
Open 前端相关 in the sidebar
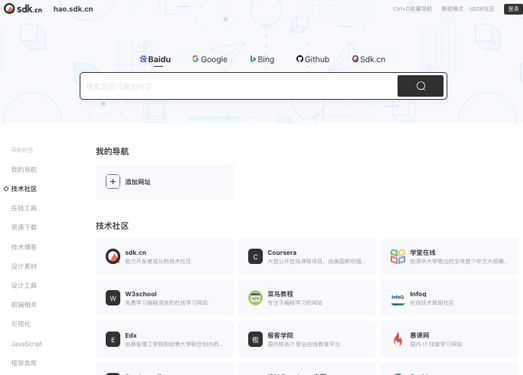[24, 305]
